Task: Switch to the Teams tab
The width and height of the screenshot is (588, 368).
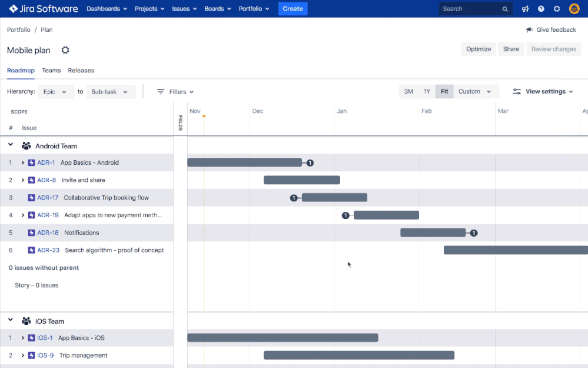Action: click(x=51, y=70)
